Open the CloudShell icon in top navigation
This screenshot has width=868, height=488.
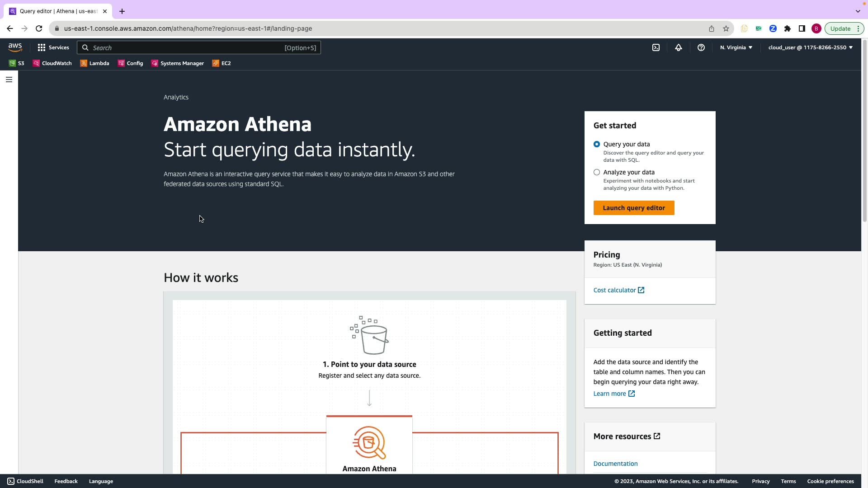click(656, 47)
